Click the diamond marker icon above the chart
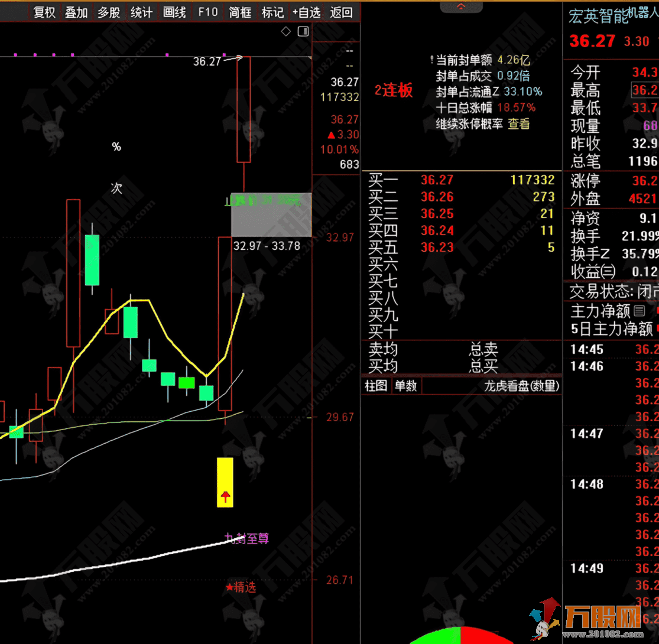 coord(286,31)
